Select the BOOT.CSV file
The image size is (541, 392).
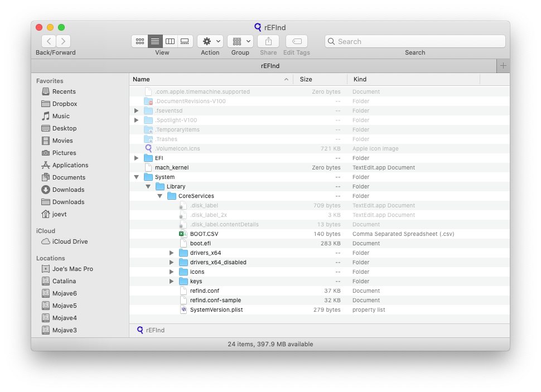320,234
